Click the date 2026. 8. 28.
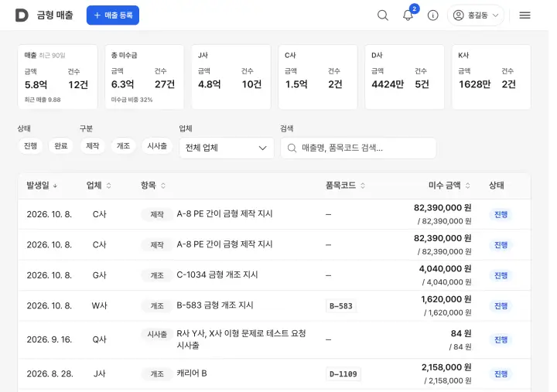557x392 pixels. tap(50, 374)
